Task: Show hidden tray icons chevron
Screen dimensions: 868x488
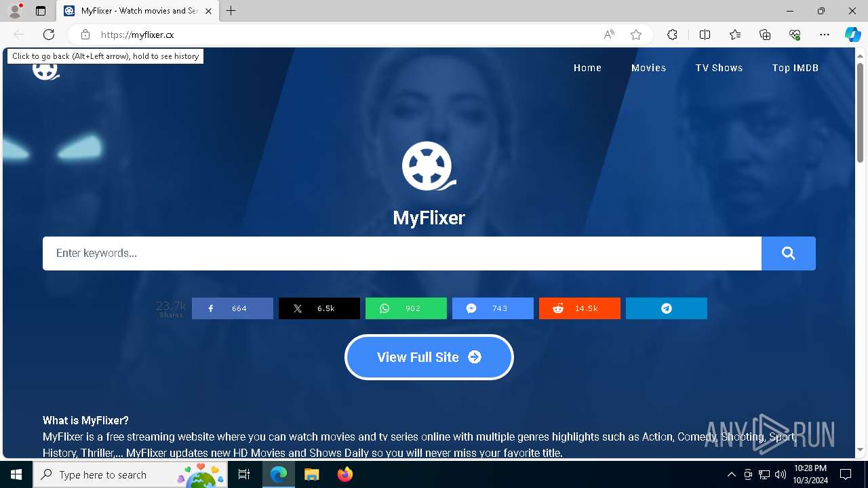Action: coord(731,474)
